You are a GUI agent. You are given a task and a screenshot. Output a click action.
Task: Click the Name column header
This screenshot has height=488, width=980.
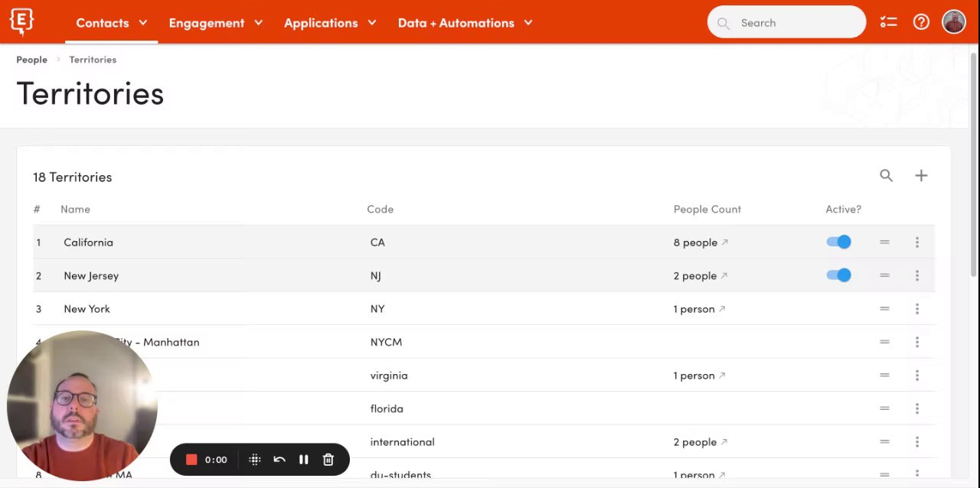[x=75, y=210]
